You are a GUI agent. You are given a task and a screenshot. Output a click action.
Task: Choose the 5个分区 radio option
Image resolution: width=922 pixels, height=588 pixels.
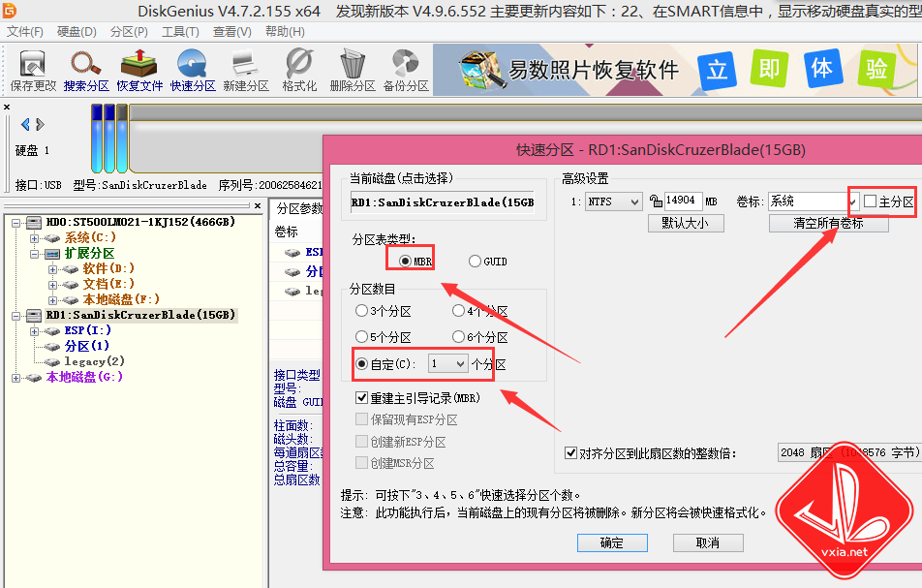(x=361, y=337)
